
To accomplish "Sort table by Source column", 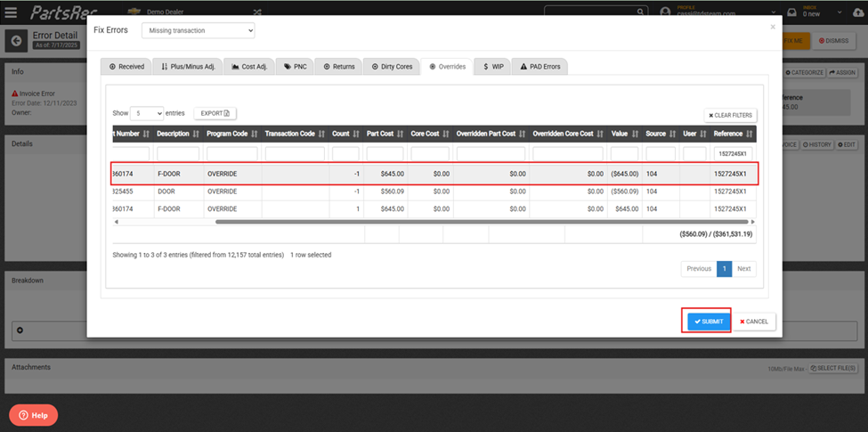I will pyautogui.click(x=661, y=134).
